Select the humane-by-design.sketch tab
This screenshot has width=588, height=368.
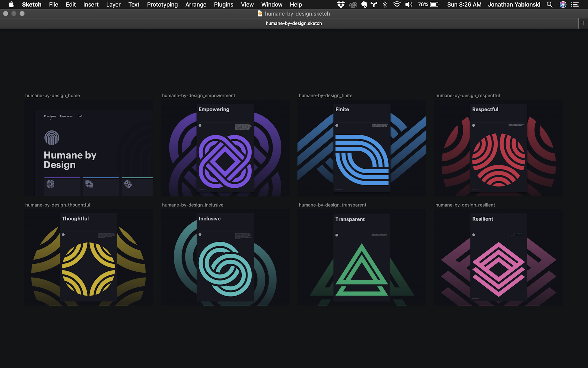[294, 23]
